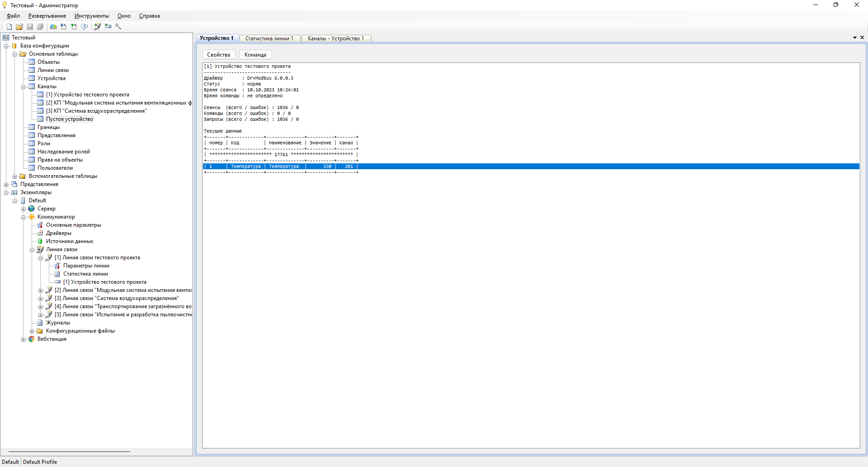Create a new project with toolbar icon

tap(9, 27)
